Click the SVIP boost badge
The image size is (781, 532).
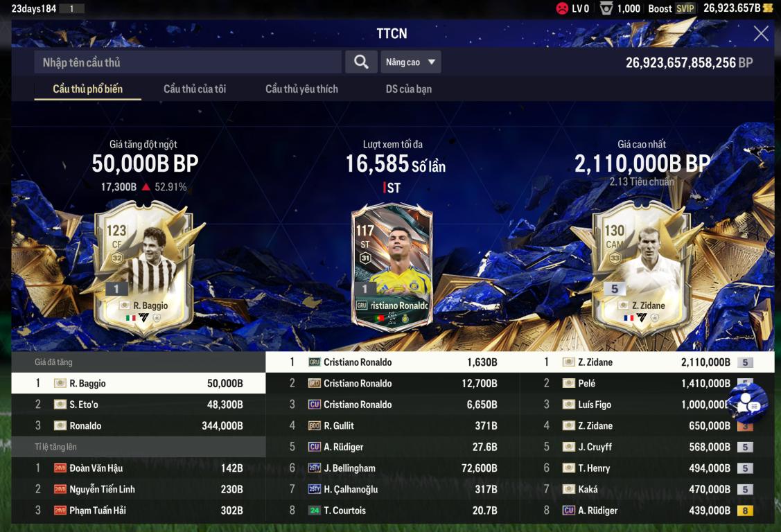685,8
